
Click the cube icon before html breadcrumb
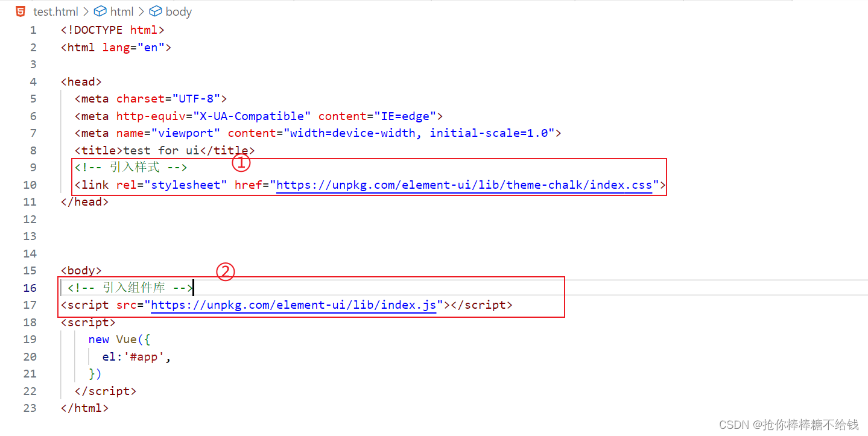(100, 11)
